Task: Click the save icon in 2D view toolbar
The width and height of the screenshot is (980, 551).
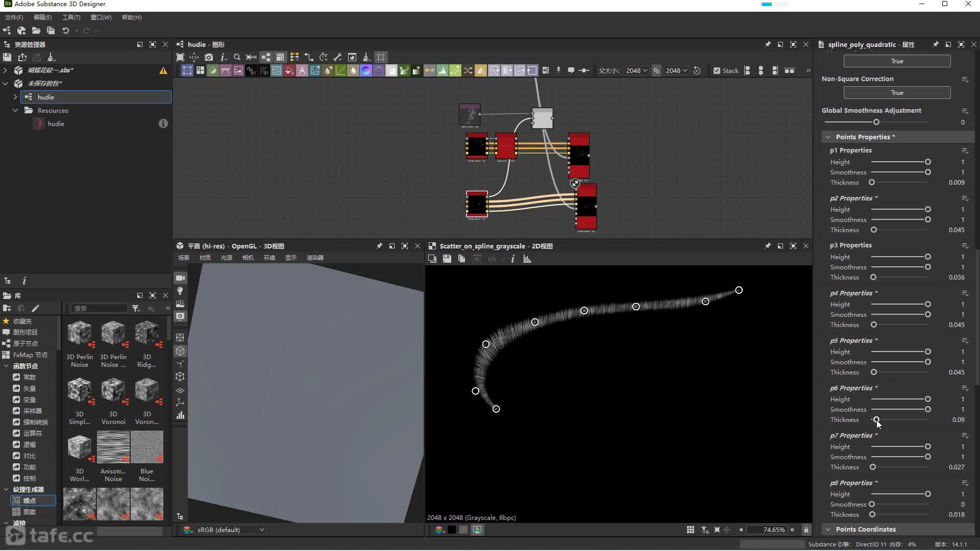Action: 447,259
